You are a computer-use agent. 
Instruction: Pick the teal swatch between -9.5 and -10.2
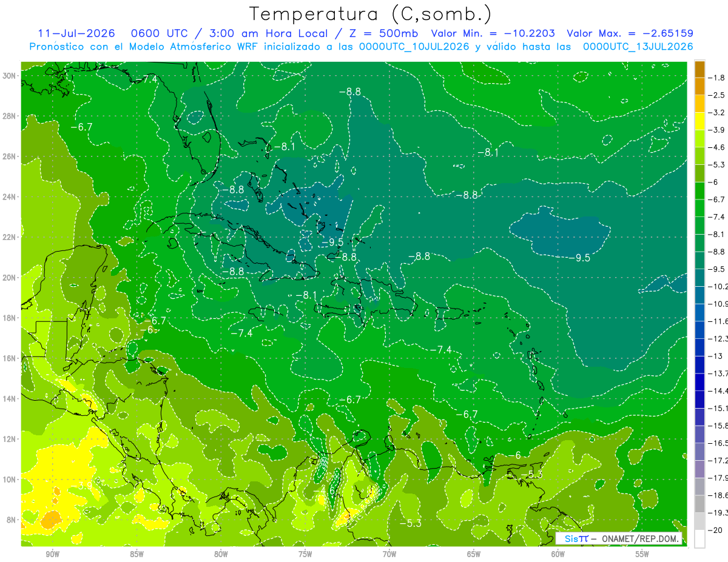click(x=699, y=278)
